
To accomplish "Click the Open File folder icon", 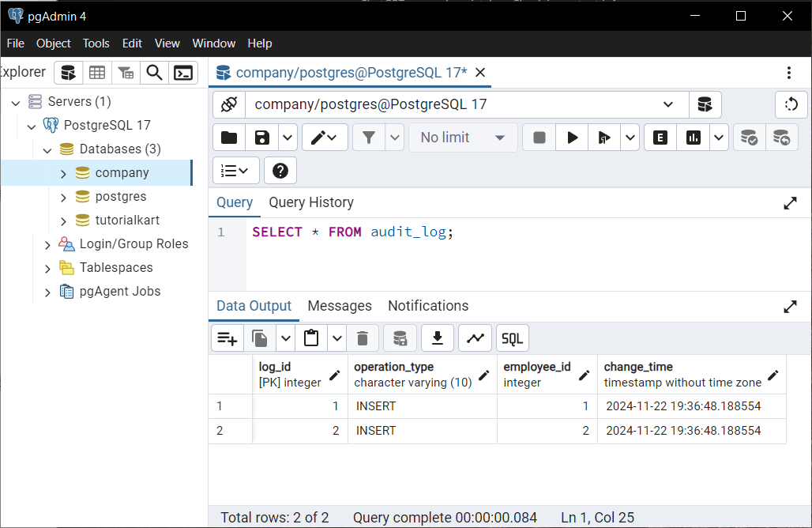I will coord(229,138).
